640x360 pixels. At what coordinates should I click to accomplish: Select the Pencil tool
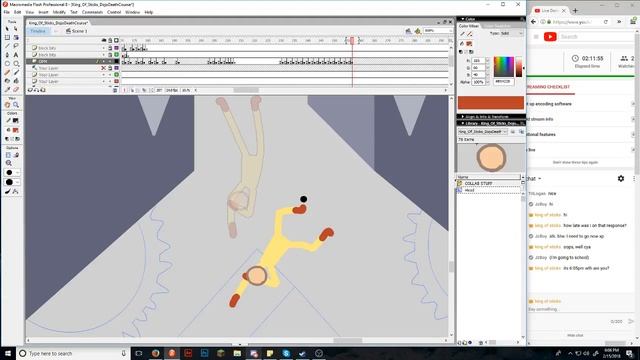(7, 72)
